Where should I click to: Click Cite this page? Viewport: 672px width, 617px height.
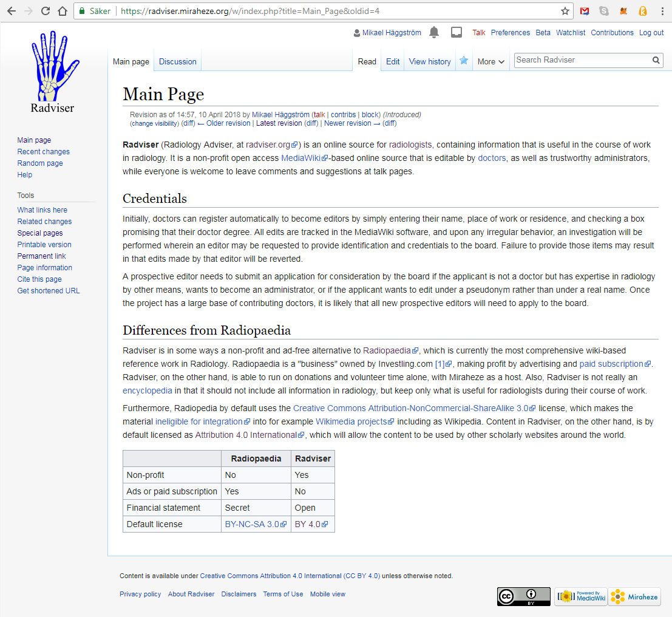click(x=39, y=279)
